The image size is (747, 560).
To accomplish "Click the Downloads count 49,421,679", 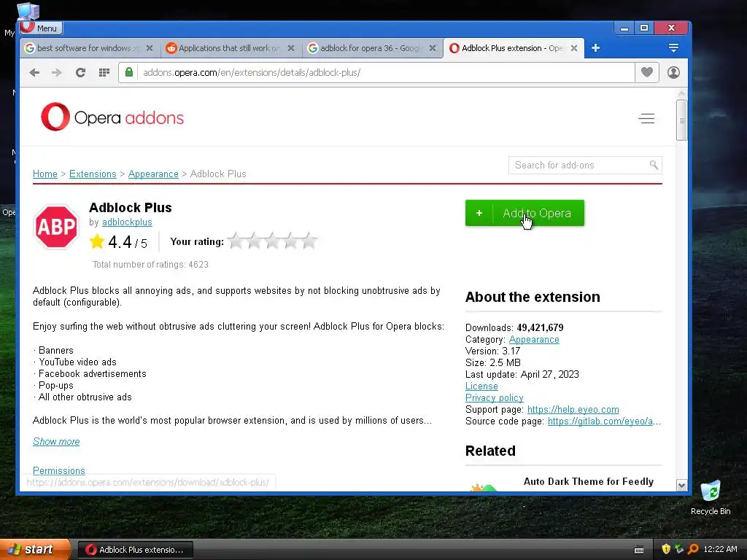I will coord(540,327).
